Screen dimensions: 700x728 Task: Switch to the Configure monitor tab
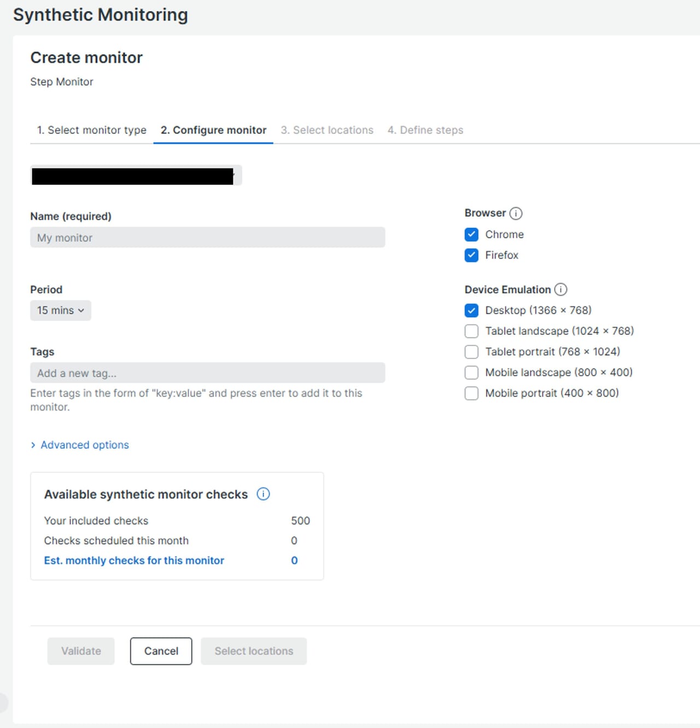coord(213,130)
